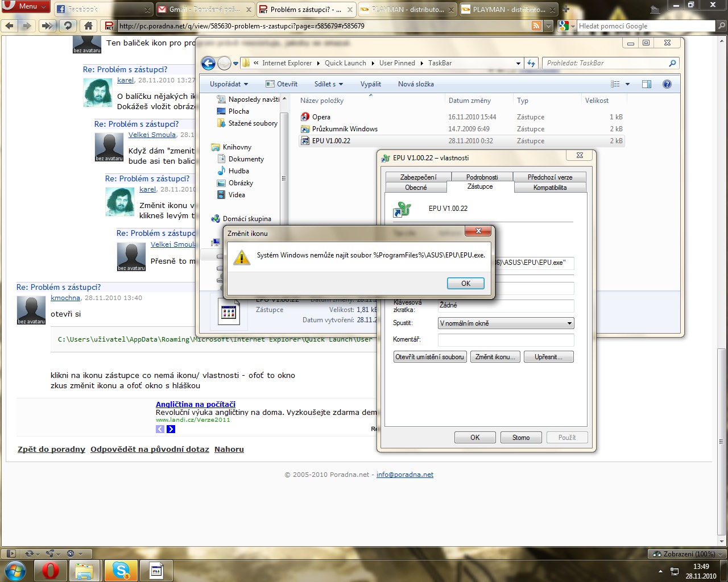Image resolution: width=728 pixels, height=582 pixels.
Task: Open the Spustit window mode combo box
Action: (x=506, y=323)
